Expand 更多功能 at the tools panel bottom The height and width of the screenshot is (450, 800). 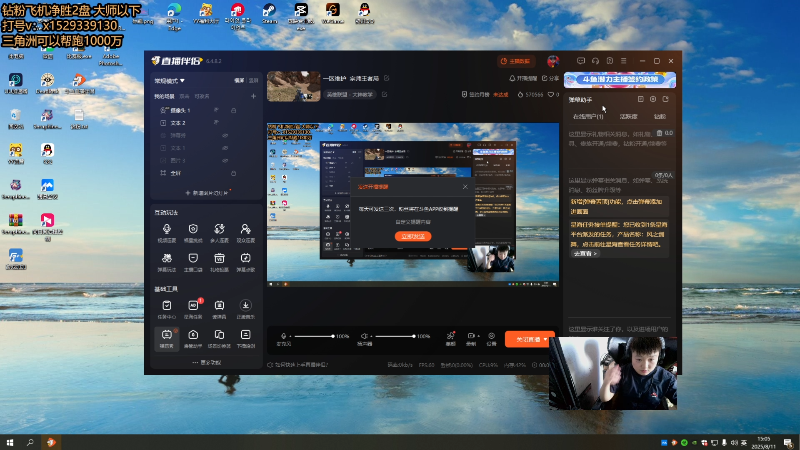207,362
